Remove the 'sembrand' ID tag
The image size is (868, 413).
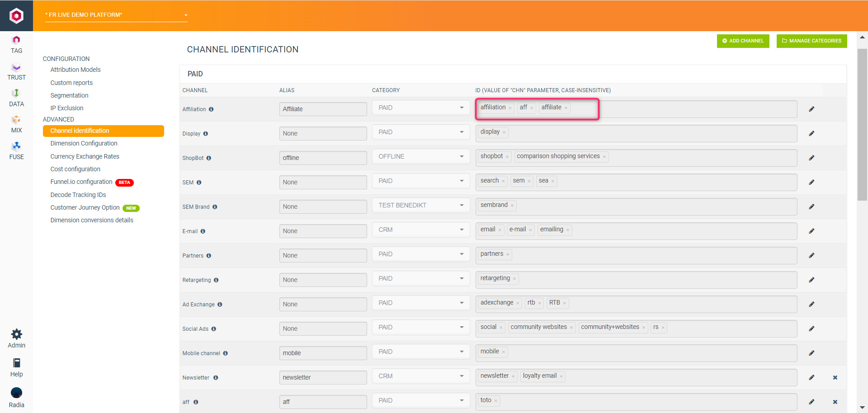(512, 206)
